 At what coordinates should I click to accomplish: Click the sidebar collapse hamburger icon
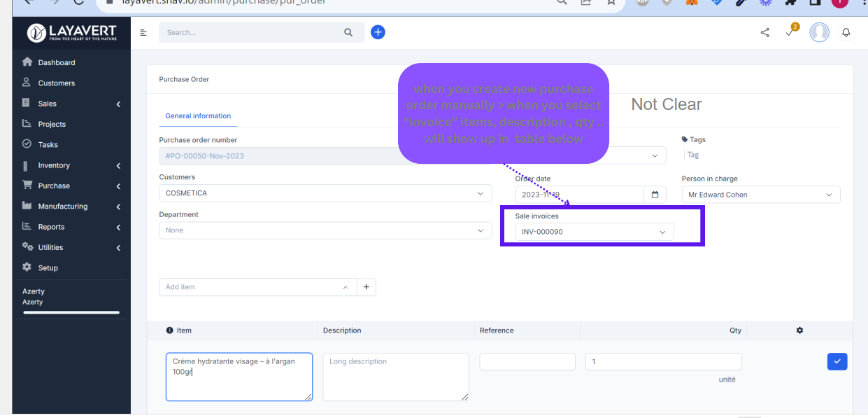click(x=143, y=32)
